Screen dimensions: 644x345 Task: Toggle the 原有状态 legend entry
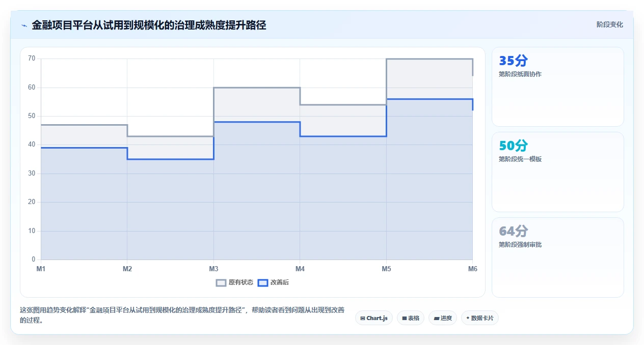click(234, 282)
